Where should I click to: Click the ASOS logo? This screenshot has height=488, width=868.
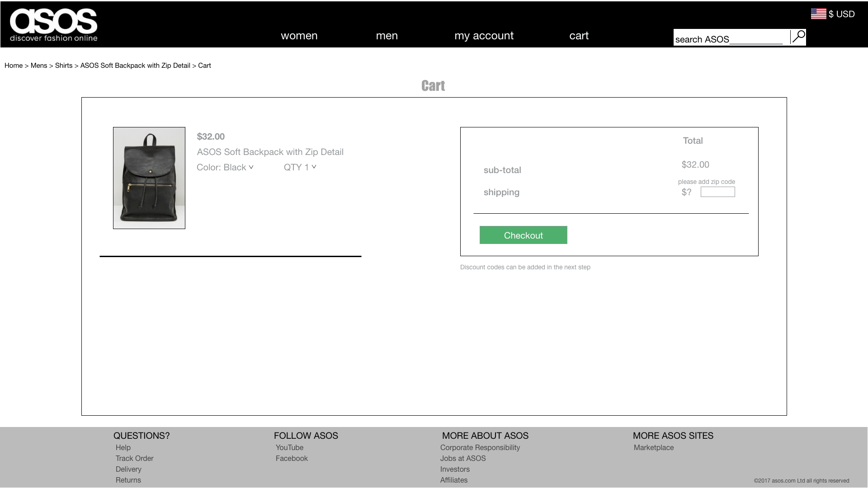(x=53, y=24)
